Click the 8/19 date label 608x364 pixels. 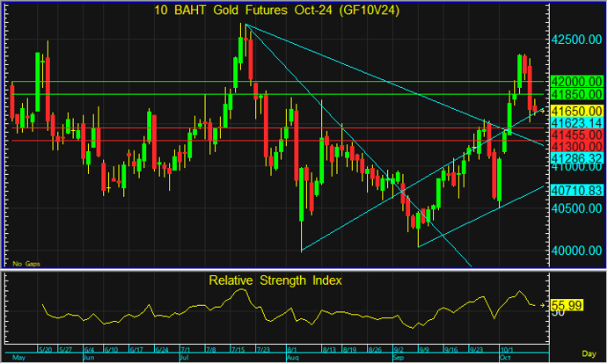(x=349, y=350)
